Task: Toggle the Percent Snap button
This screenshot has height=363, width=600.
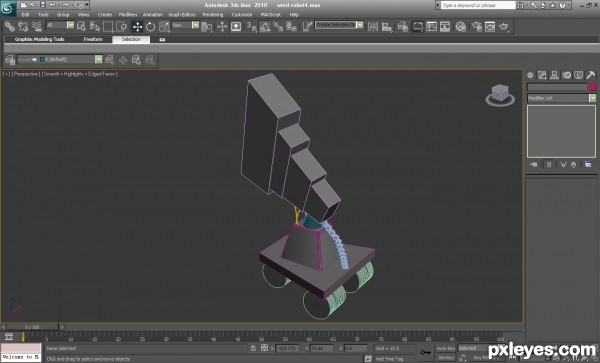Action: 278,26
